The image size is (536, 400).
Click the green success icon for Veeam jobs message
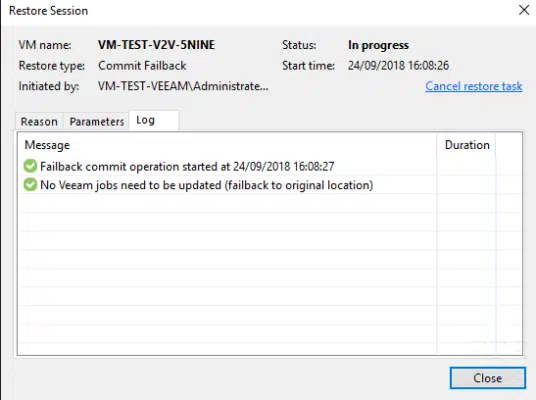click(x=30, y=185)
